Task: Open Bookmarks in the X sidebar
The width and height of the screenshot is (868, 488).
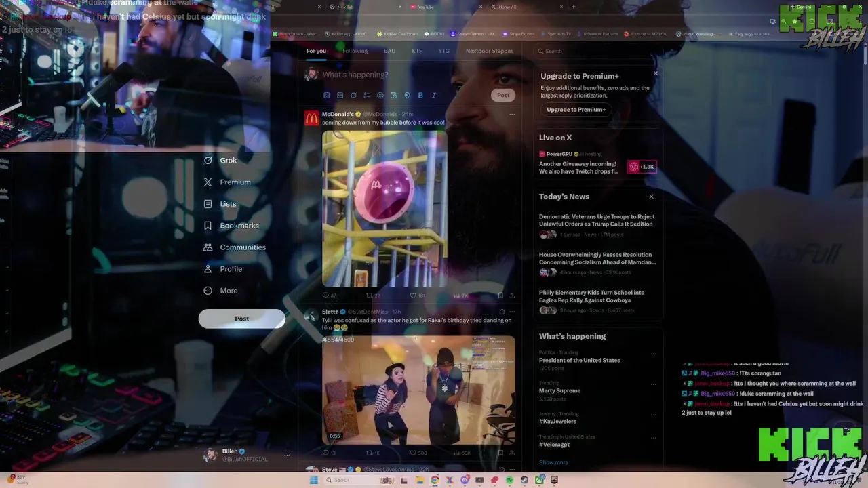Action: pos(231,226)
